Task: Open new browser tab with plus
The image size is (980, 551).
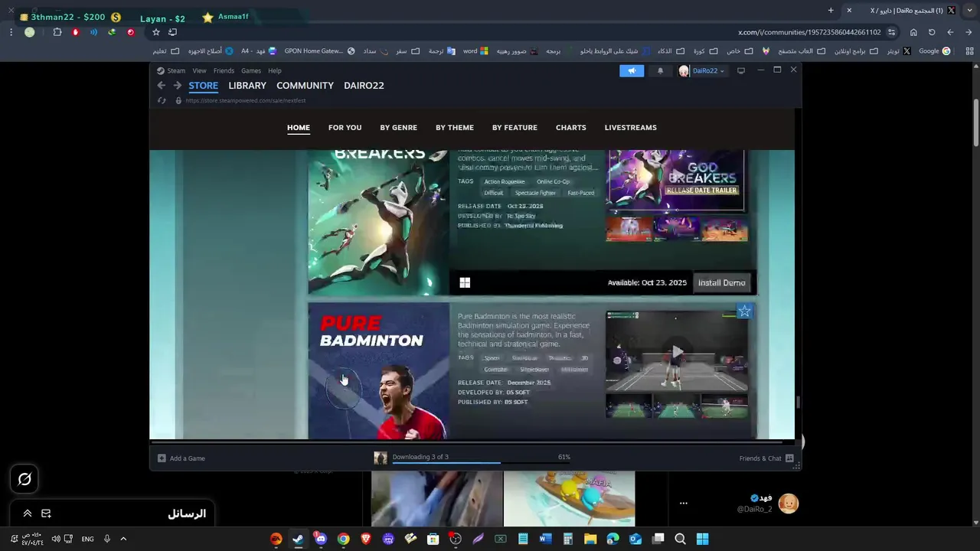Action: click(831, 10)
